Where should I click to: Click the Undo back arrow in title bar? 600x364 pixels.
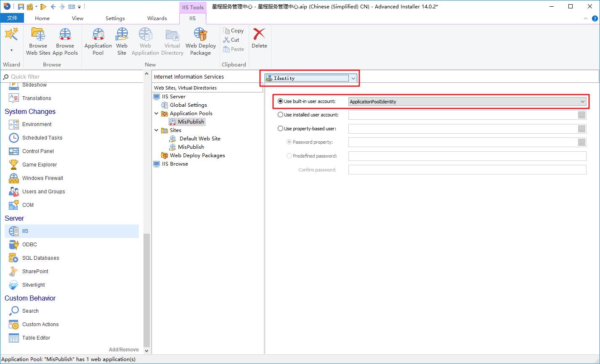tap(53, 7)
